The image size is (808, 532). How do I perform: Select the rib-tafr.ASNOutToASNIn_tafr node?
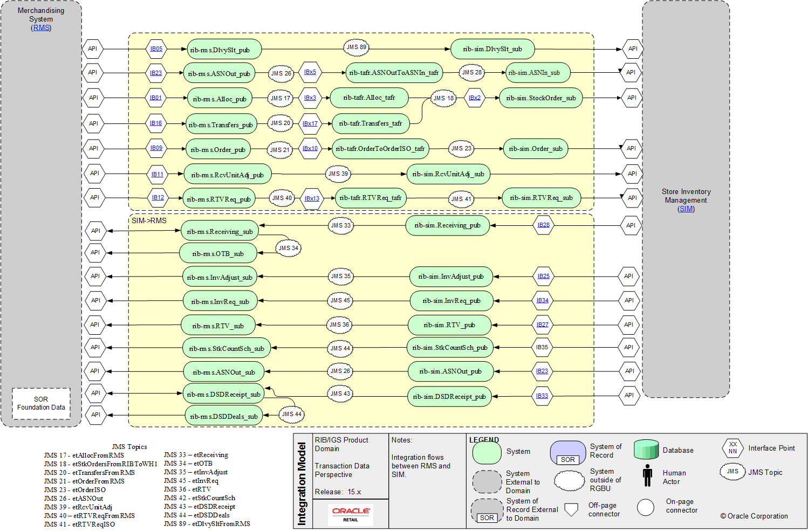point(394,73)
